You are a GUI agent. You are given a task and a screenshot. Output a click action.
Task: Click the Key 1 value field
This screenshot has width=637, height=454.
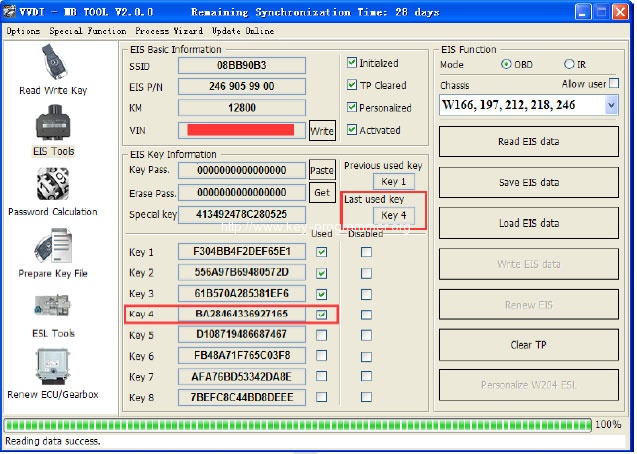(x=242, y=251)
